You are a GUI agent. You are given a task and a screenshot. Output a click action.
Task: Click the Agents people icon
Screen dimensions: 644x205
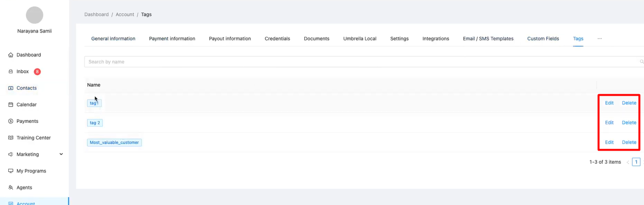[11, 188]
